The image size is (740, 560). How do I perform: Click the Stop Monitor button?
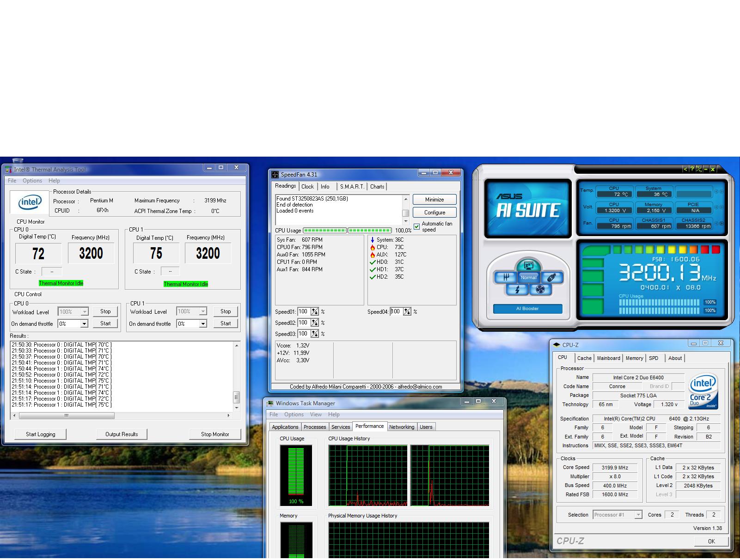point(215,434)
